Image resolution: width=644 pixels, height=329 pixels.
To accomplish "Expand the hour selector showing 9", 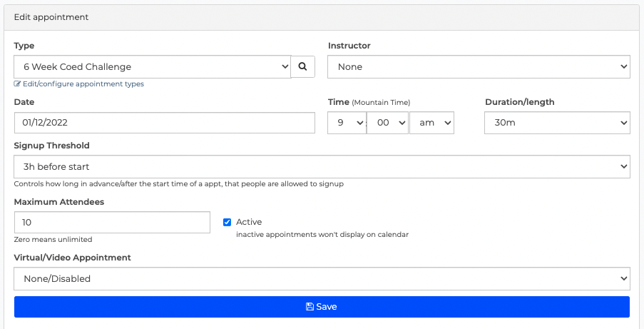I will [x=347, y=123].
